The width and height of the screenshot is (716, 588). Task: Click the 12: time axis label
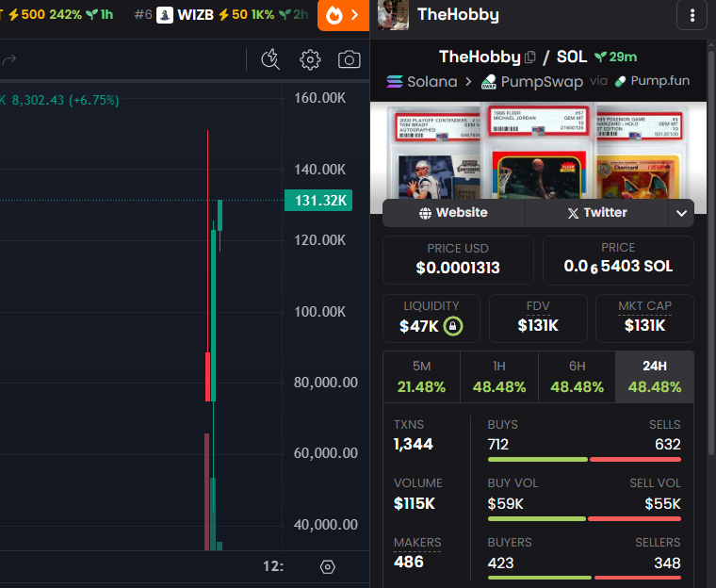(x=273, y=566)
